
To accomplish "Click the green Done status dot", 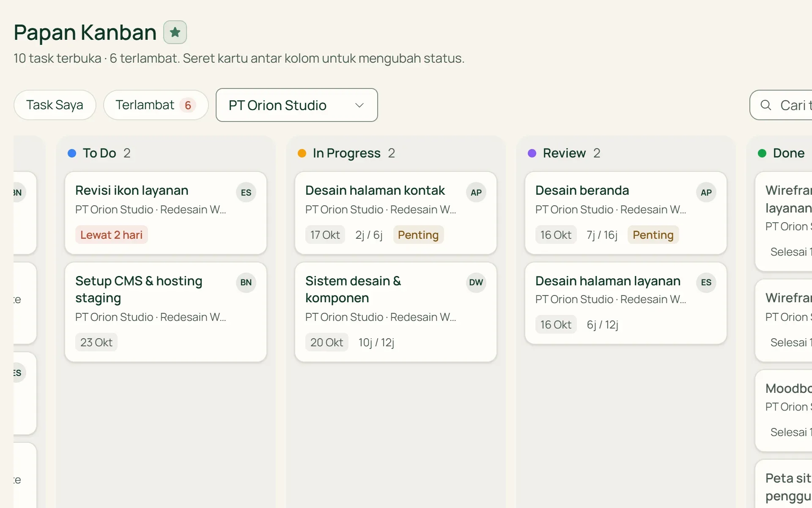I will (762, 153).
